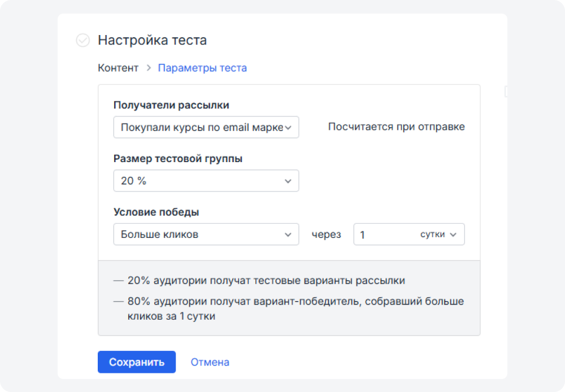Viewport: 565px width, 392px height.
Task: Click the Посчитается при отправке note
Action: click(x=396, y=127)
